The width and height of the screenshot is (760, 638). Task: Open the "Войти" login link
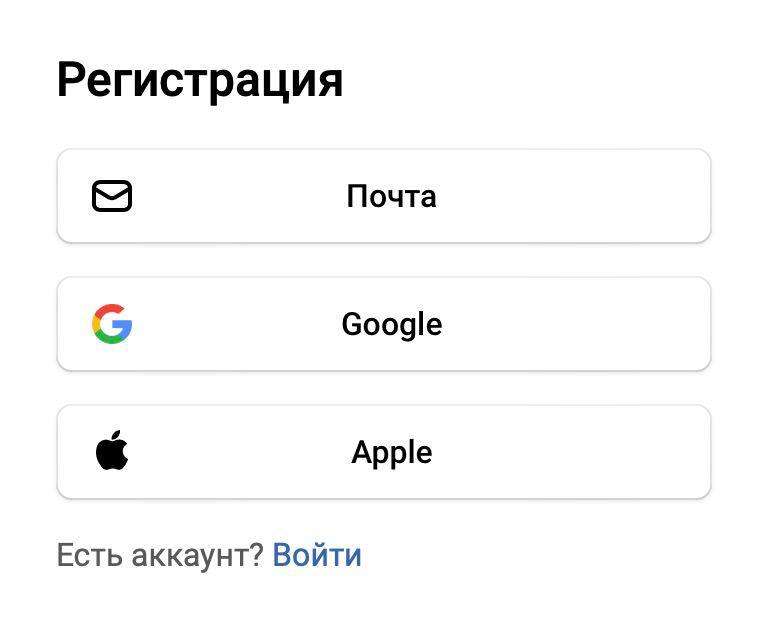[317, 555]
